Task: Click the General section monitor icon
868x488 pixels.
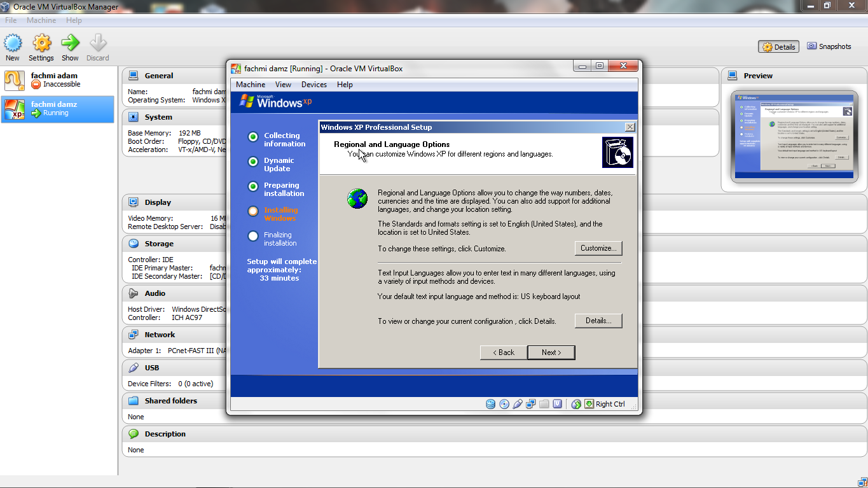Action: (x=134, y=75)
